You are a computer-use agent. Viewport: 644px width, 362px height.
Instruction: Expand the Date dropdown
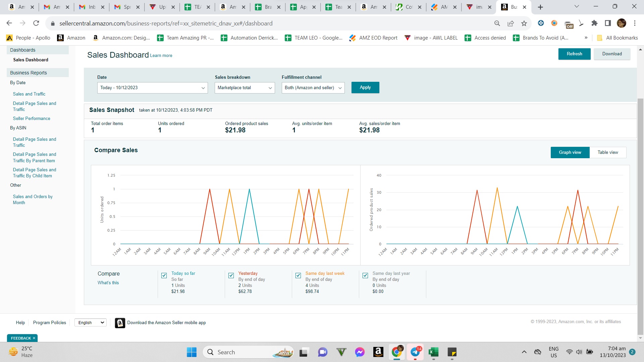coord(153,88)
